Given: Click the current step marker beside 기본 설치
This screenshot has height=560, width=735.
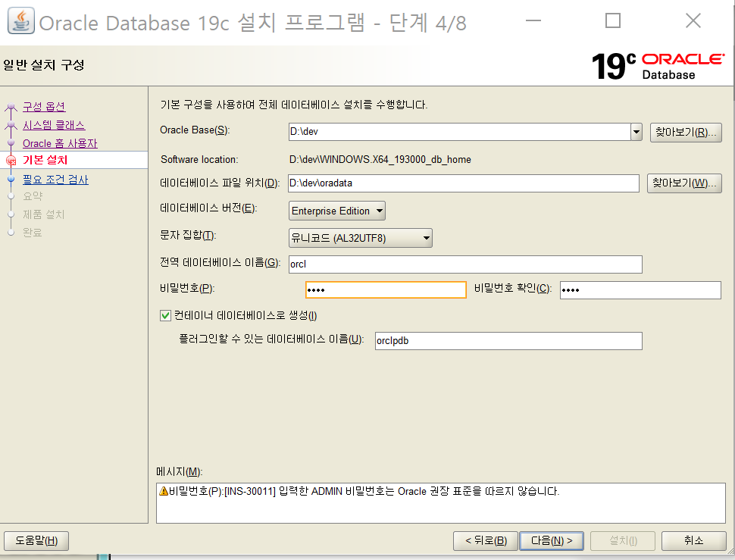Looking at the screenshot, I should coord(11,161).
